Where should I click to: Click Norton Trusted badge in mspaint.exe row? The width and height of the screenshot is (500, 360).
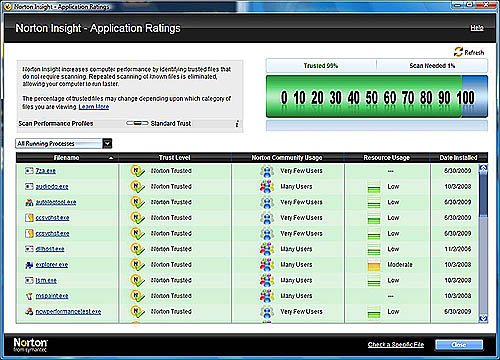pyautogui.click(x=137, y=296)
